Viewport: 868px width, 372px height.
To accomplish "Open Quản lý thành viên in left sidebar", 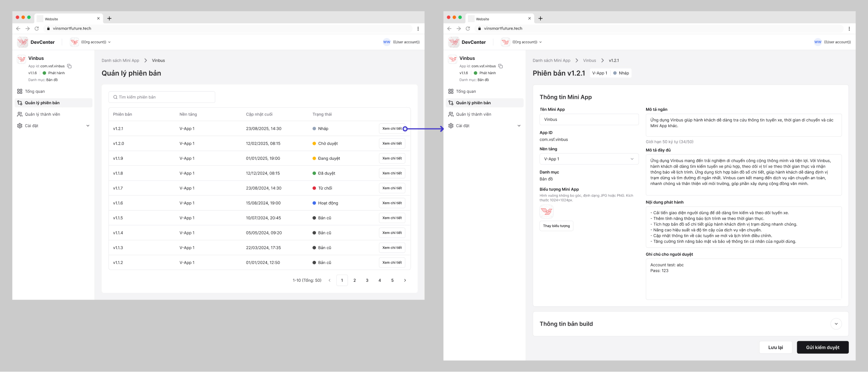I will tap(54, 115).
